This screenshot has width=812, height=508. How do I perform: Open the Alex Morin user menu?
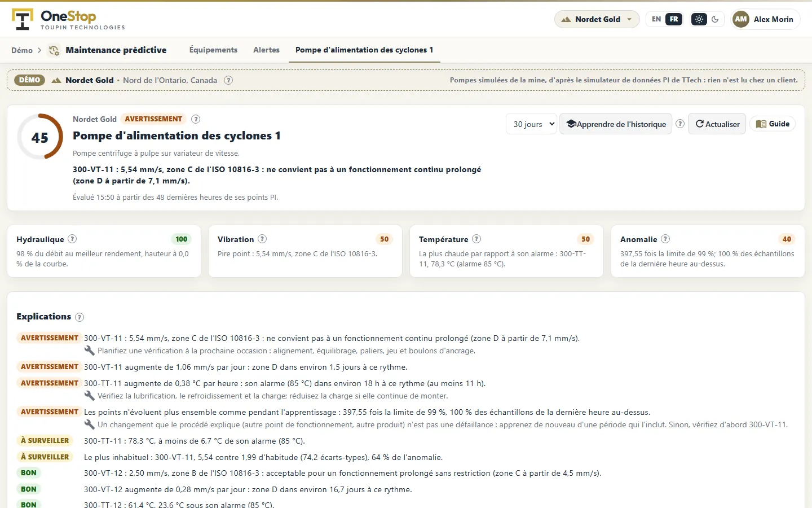(x=765, y=19)
